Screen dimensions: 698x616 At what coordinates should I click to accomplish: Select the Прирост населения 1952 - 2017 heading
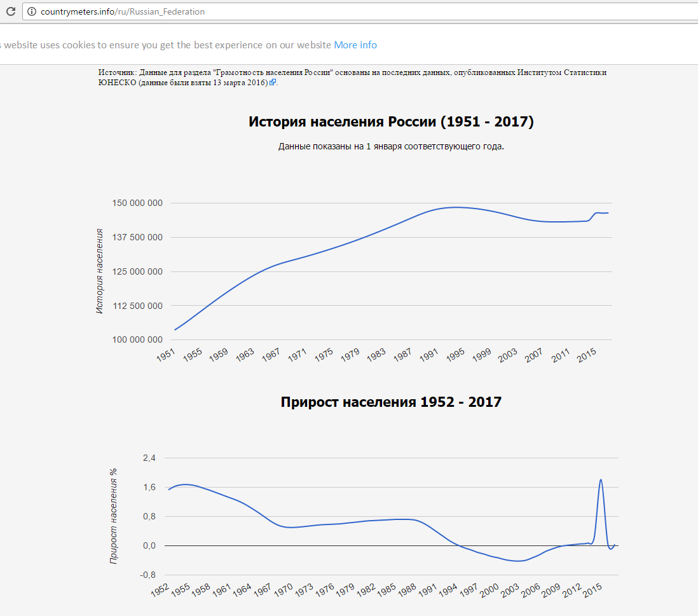(391, 402)
